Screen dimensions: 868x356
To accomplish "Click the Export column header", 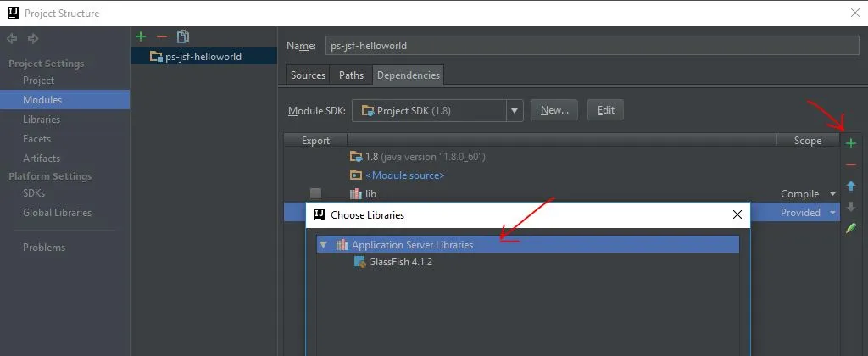I will point(315,141).
